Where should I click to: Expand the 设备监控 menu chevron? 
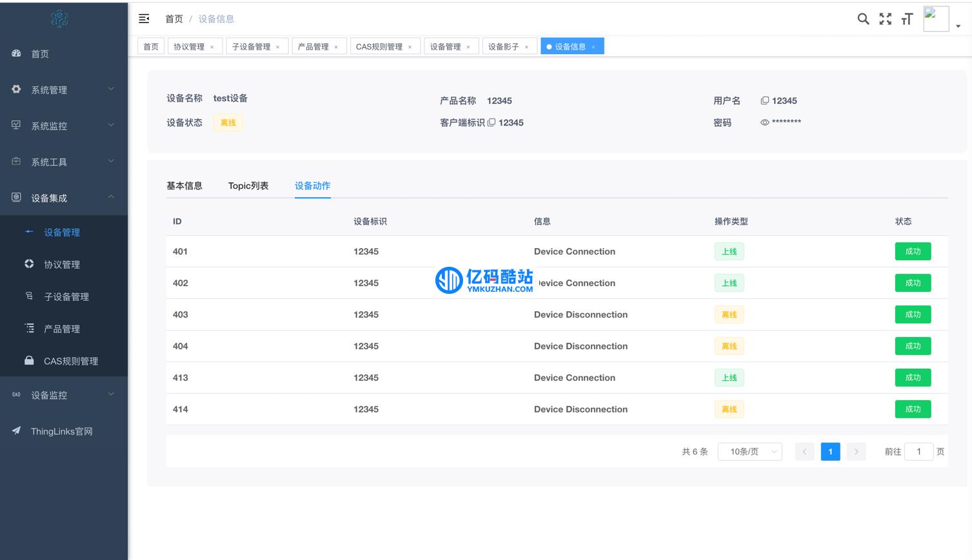[111, 394]
